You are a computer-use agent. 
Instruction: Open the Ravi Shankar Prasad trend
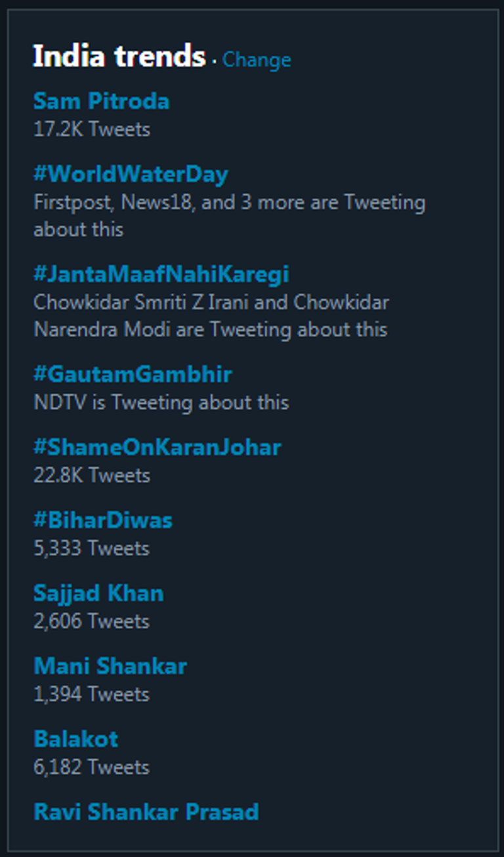(x=146, y=812)
